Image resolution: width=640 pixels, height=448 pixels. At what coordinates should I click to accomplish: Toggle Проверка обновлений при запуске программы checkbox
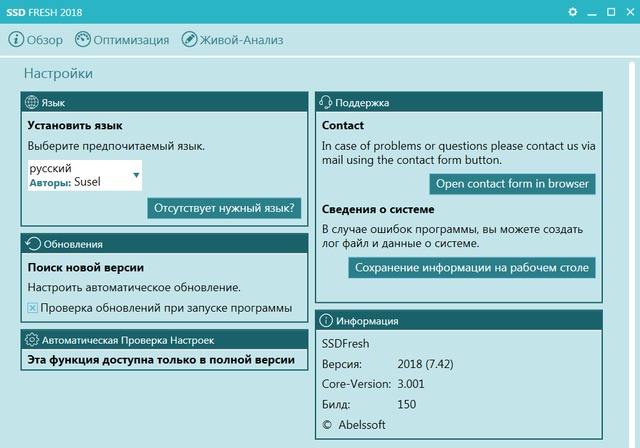click(32, 308)
